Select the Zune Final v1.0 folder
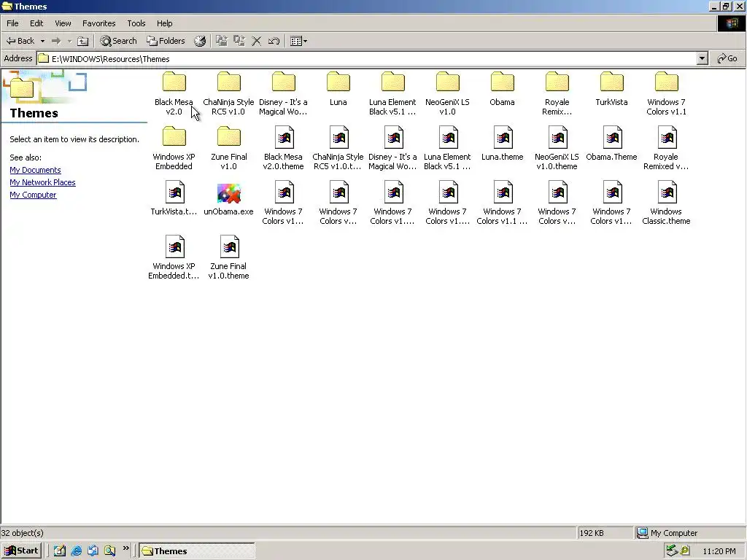 click(x=228, y=148)
